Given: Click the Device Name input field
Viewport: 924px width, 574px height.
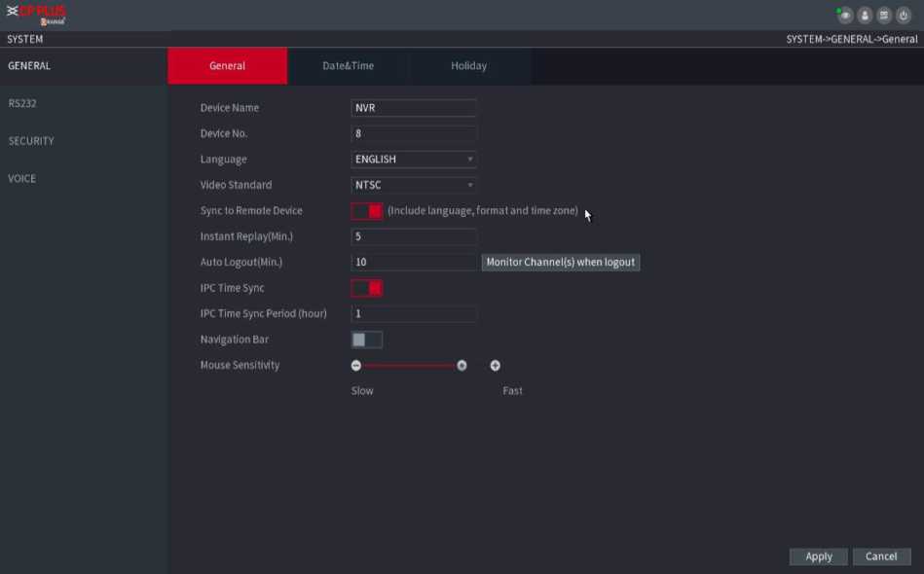Looking at the screenshot, I should click(x=414, y=108).
